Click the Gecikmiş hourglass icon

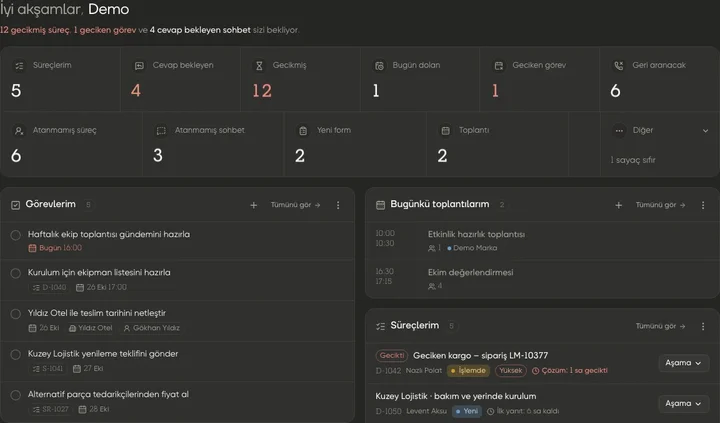tap(259, 66)
